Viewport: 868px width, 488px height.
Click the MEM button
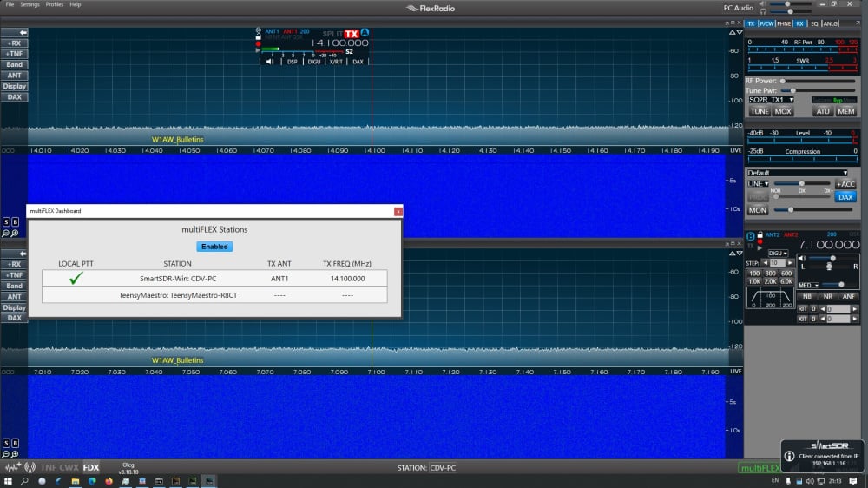point(845,111)
